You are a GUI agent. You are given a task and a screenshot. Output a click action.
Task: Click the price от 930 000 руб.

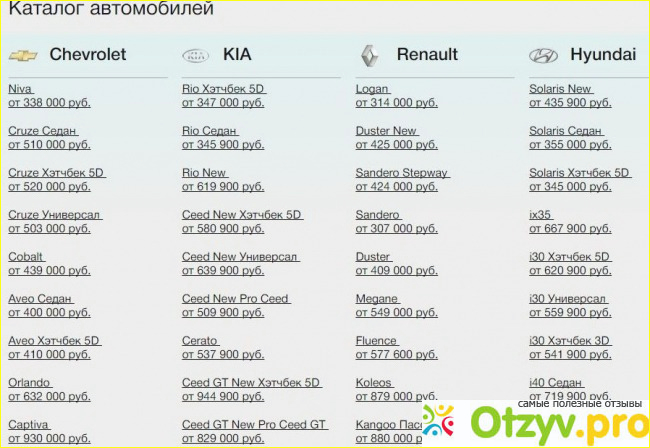tap(49, 438)
